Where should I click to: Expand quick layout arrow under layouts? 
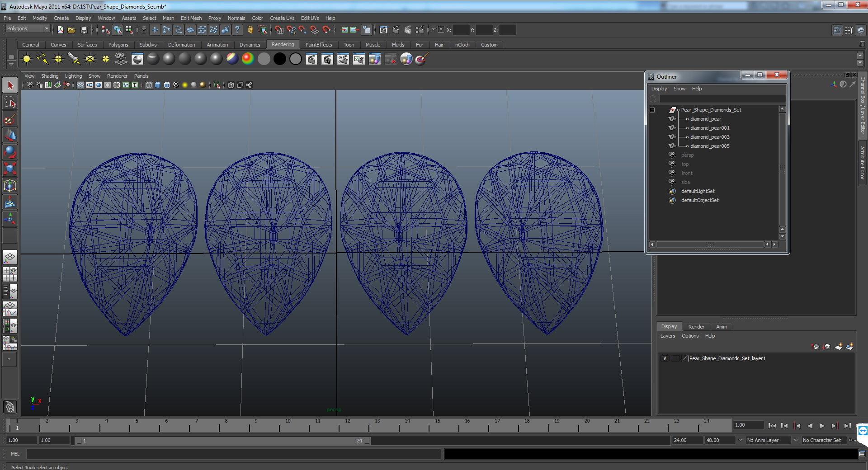pyautogui.click(x=10, y=359)
